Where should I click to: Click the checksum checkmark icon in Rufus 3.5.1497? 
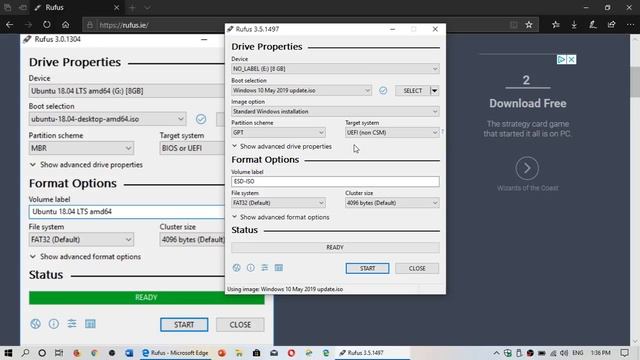point(383,91)
